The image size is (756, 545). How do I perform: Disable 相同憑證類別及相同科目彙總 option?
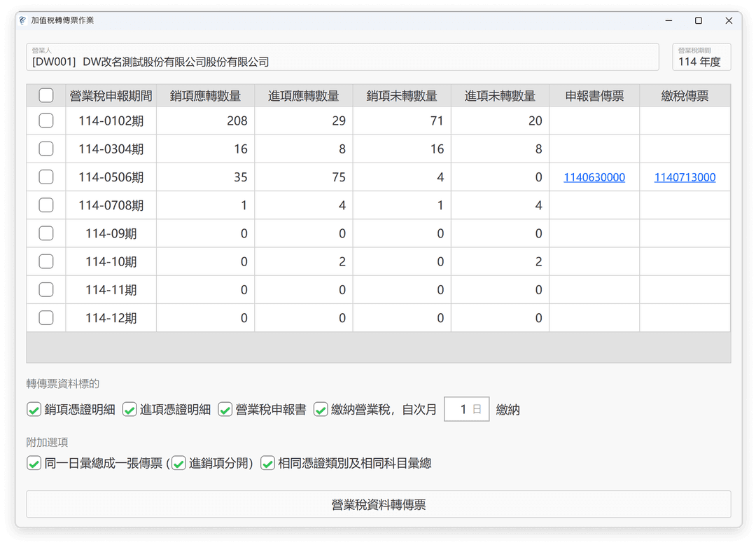click(x=267, y=463)
